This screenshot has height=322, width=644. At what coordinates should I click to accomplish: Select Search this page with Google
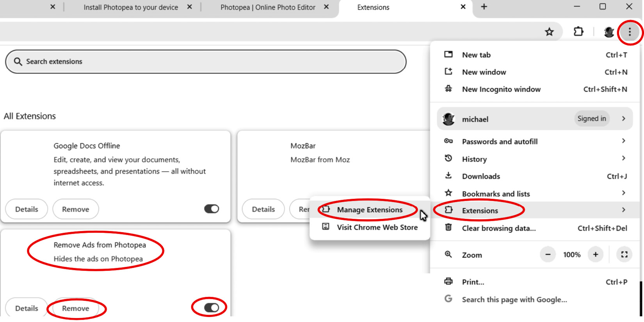coord(535,299)
